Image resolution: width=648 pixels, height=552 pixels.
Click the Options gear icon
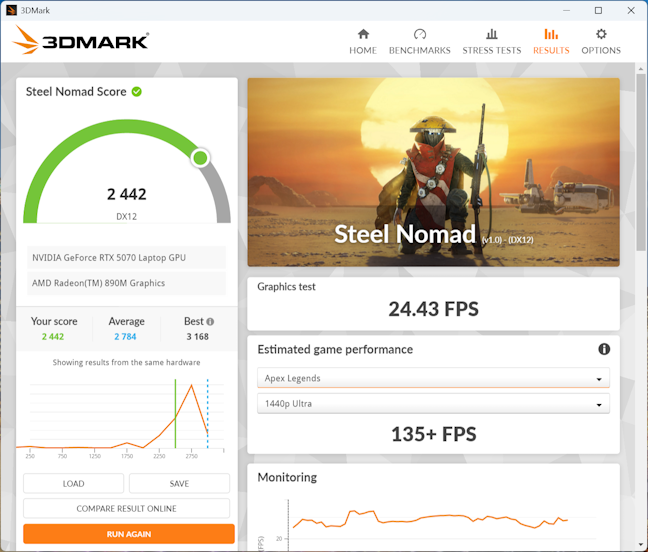(x=601, y=34)
